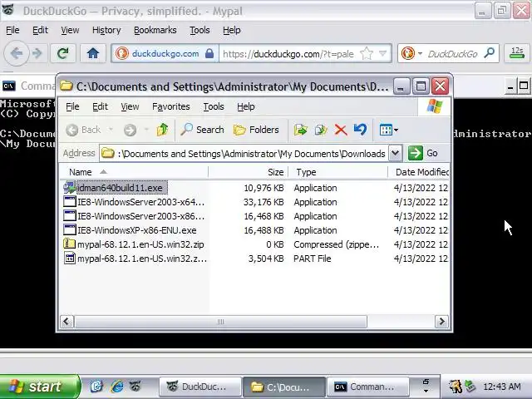Click the taskbar clock showing 12:43 AM
Image resolution: width=532 pixels, height=399 pixels.
click(502, 387)
